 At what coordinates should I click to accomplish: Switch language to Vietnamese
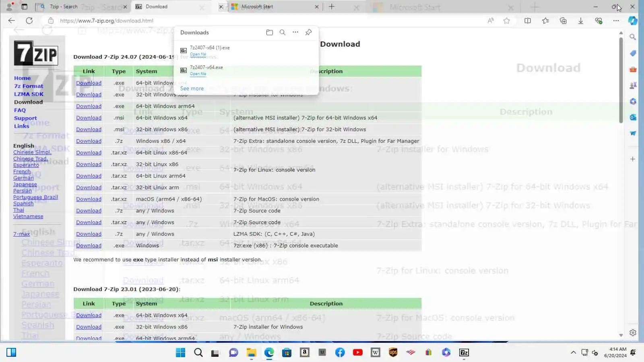pyautogui.click(x=28, y=216)
